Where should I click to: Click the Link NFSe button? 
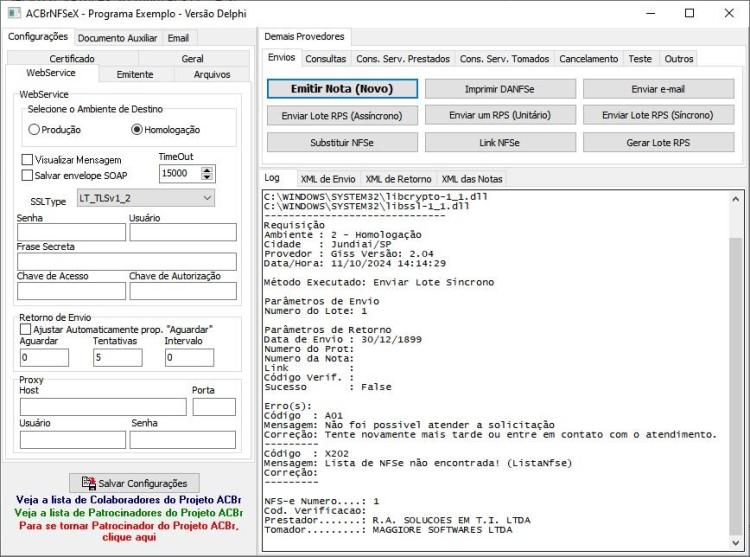[x=500, y=142]
